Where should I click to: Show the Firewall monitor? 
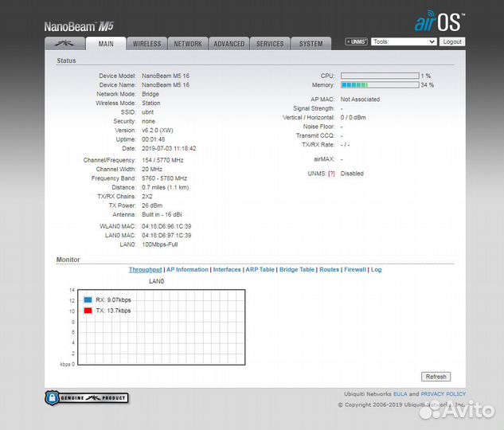(355, 270)
